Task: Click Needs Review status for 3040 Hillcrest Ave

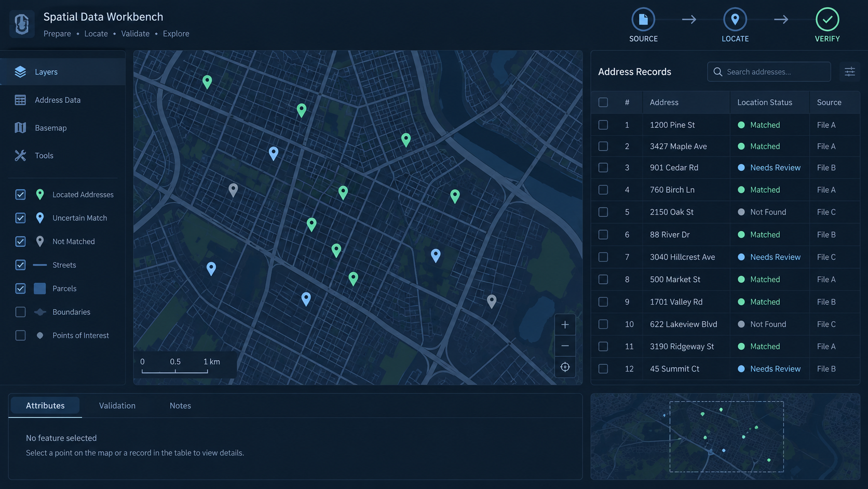Action: 769,257
